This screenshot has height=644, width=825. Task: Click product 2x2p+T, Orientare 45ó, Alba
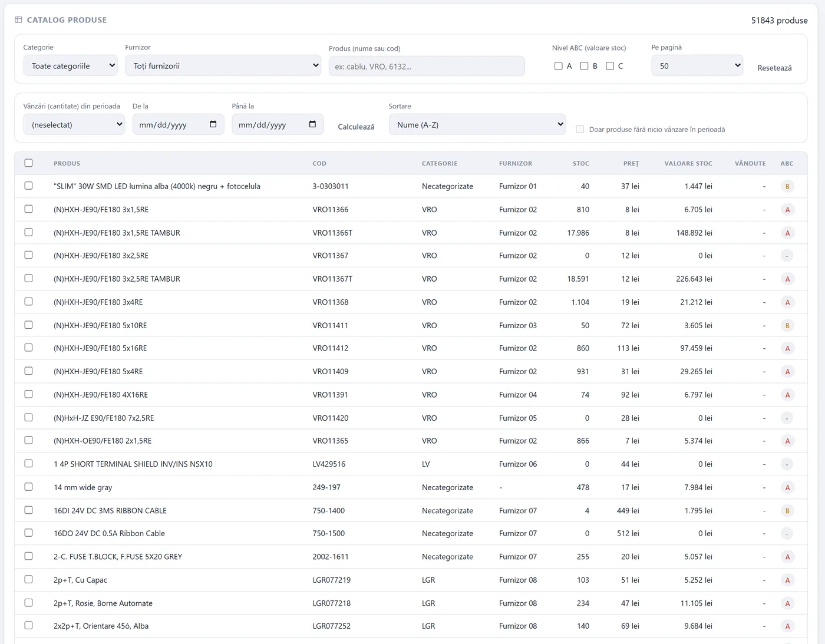(x=101, y=626)
